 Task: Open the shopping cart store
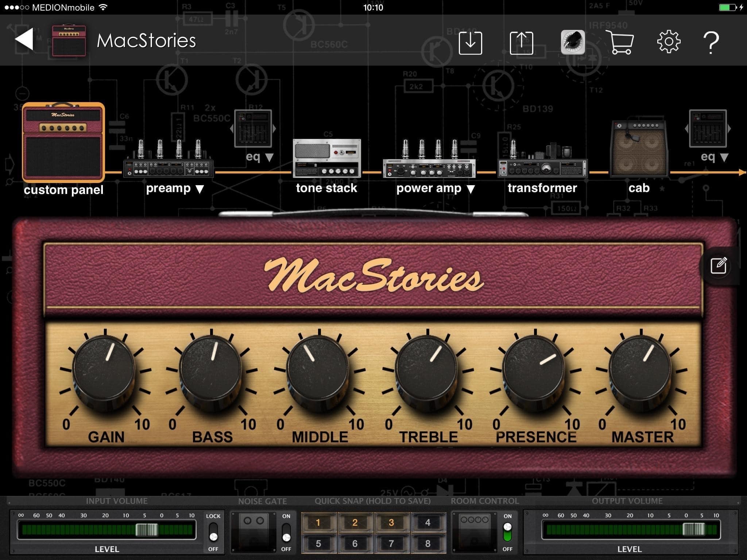click(620, 42)
